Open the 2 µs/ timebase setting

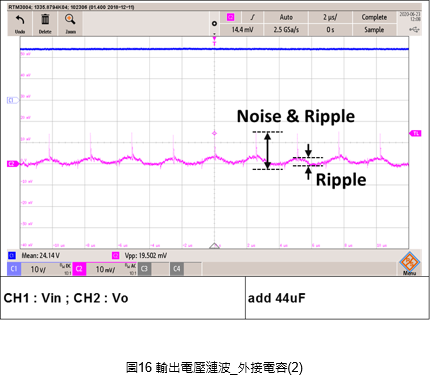point(330,17)
